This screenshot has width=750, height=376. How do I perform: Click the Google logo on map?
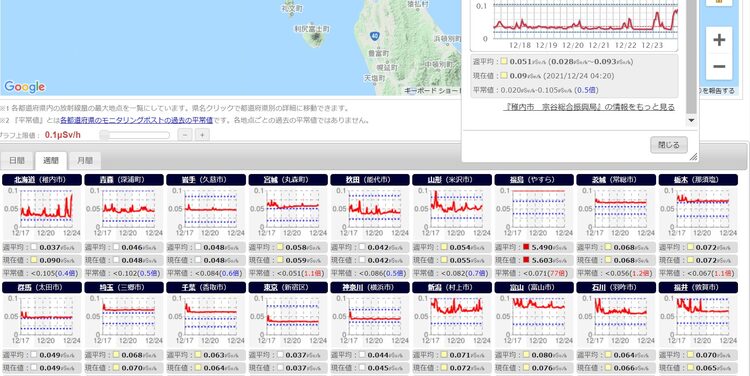point(24,87)
